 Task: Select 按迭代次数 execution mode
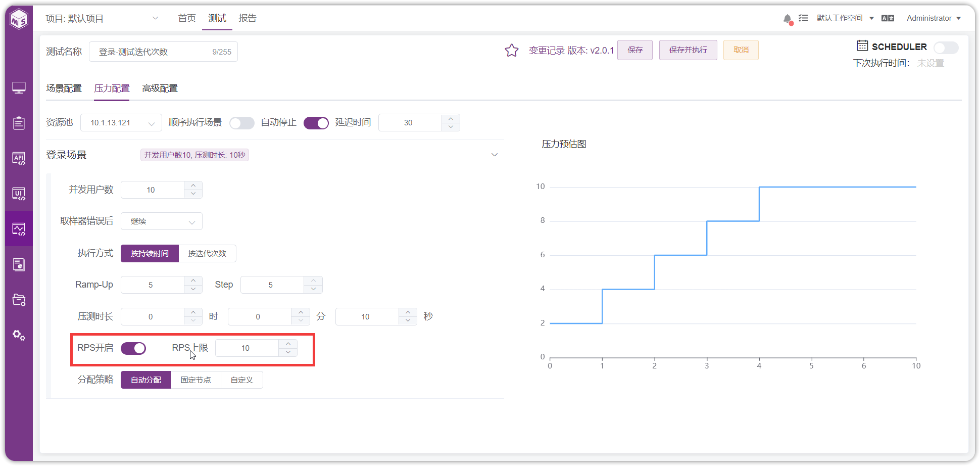pyautogui.click(x=207, y=253)
